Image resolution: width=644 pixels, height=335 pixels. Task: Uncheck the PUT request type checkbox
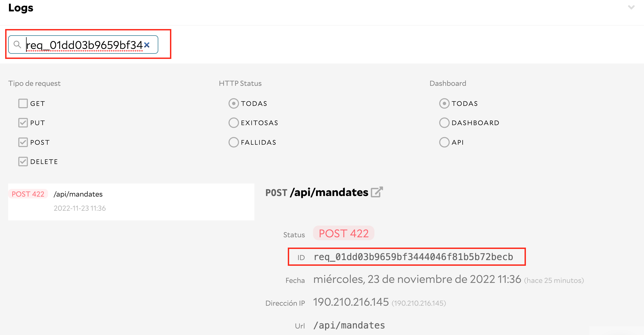pos(23,123)
